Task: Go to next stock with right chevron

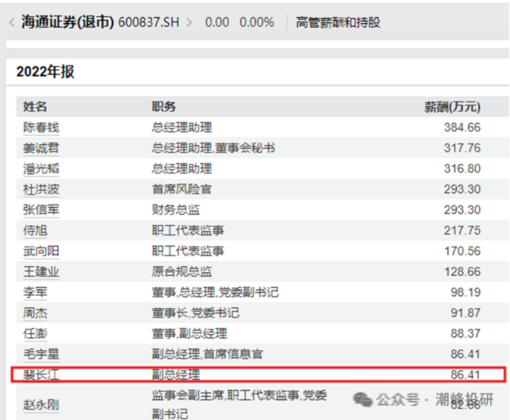Action: tap(189, 22)
